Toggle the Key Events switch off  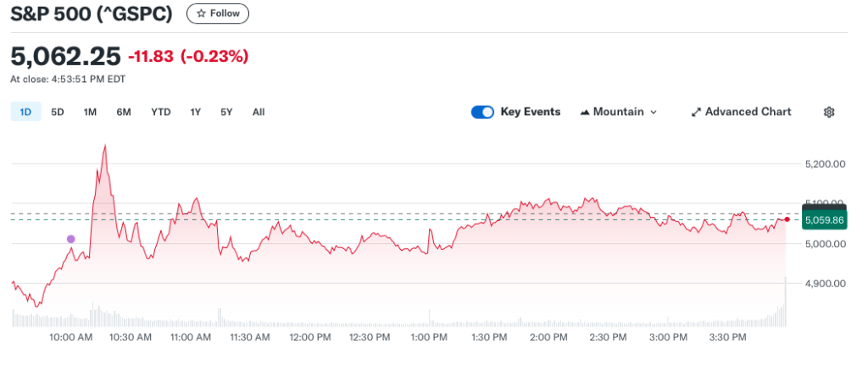tap(482, 113)
